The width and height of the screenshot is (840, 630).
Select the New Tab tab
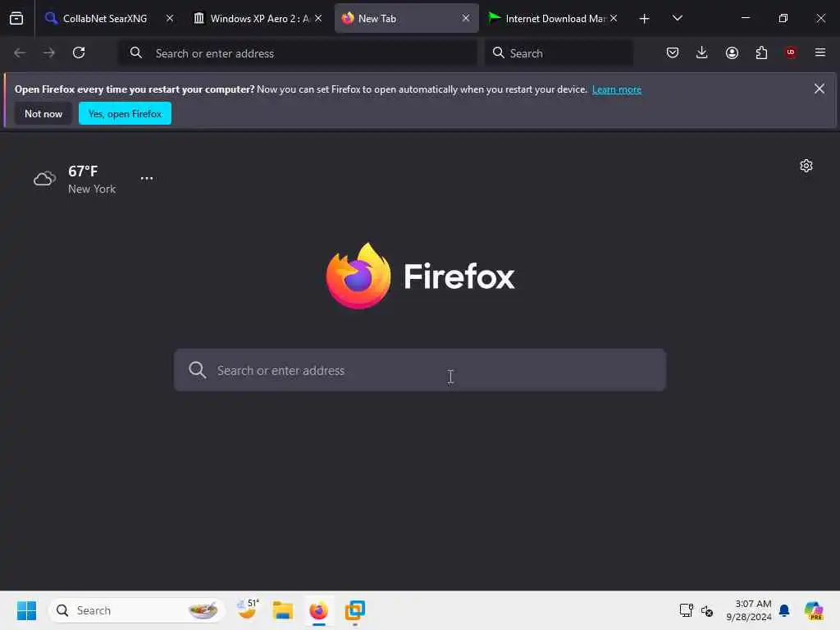coord(407,18)
